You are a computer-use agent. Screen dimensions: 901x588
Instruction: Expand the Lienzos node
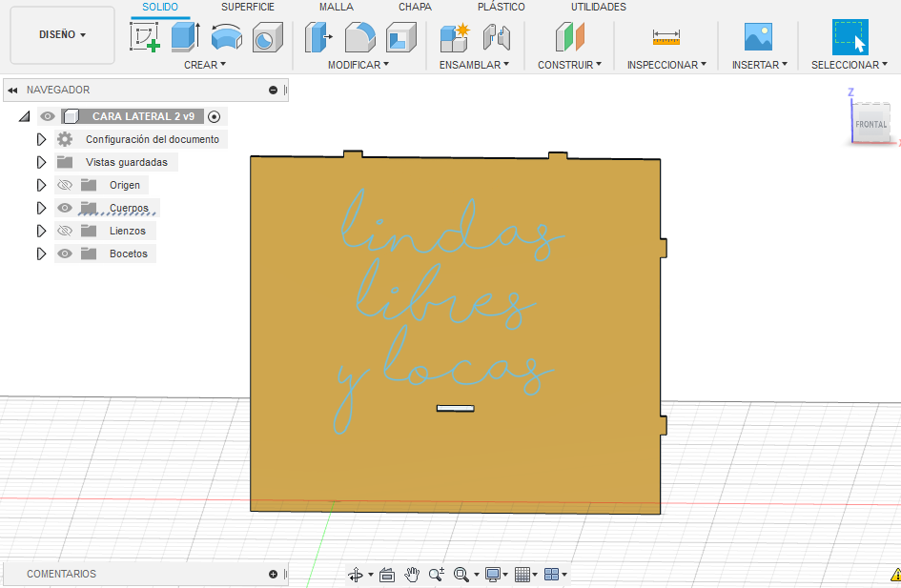point(41,231)
